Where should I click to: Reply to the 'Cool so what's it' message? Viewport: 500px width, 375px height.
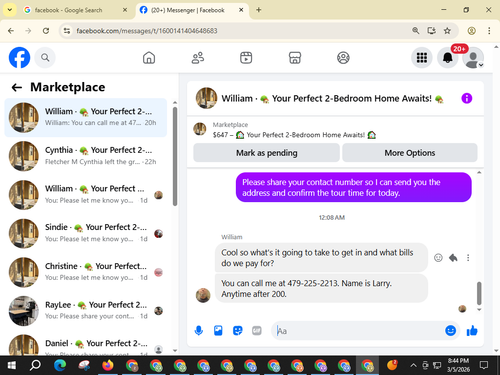(453, 258)
